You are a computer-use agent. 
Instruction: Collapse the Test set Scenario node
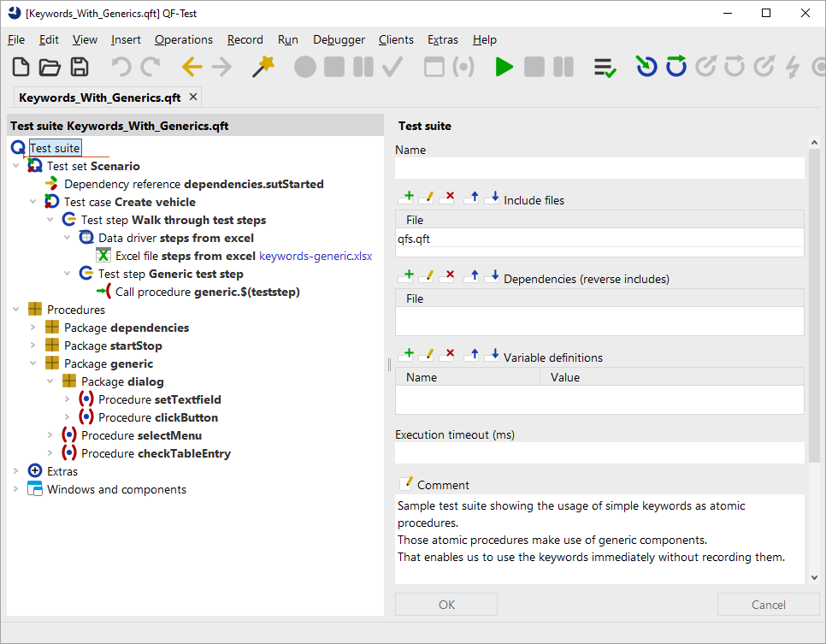[x=15, y=166]
